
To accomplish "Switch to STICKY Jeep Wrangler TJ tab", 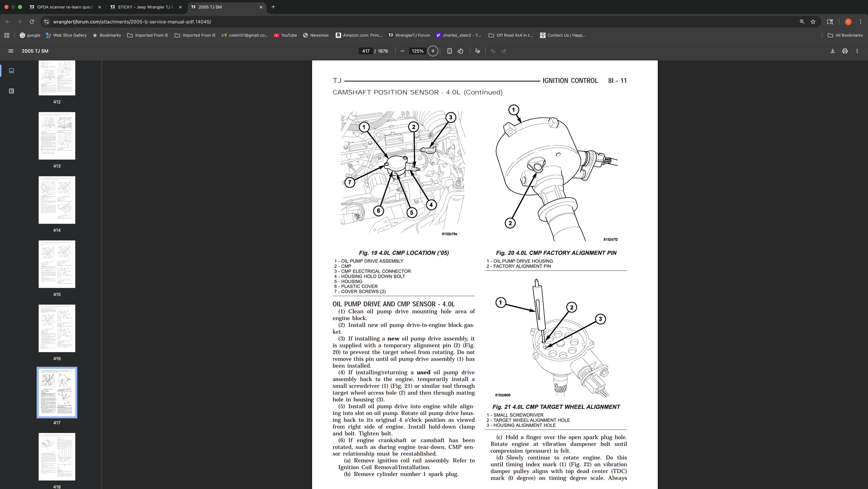I will 145,7.
